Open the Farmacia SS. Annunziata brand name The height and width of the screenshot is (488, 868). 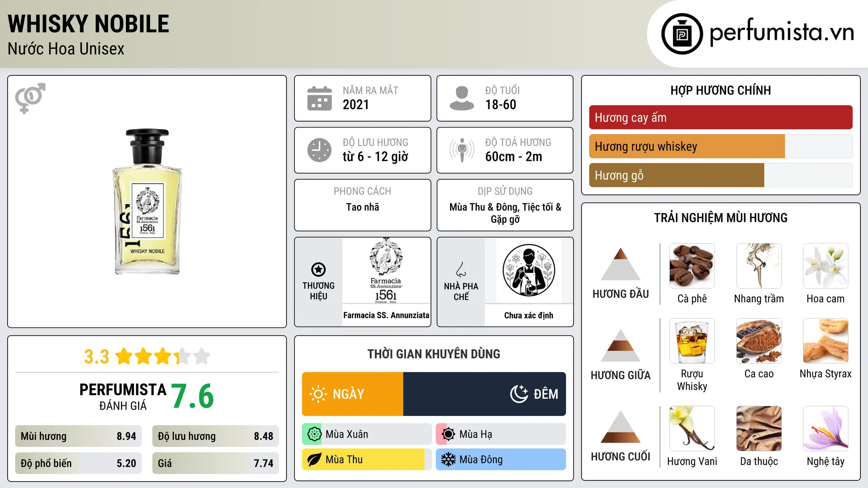click(386, 315)
